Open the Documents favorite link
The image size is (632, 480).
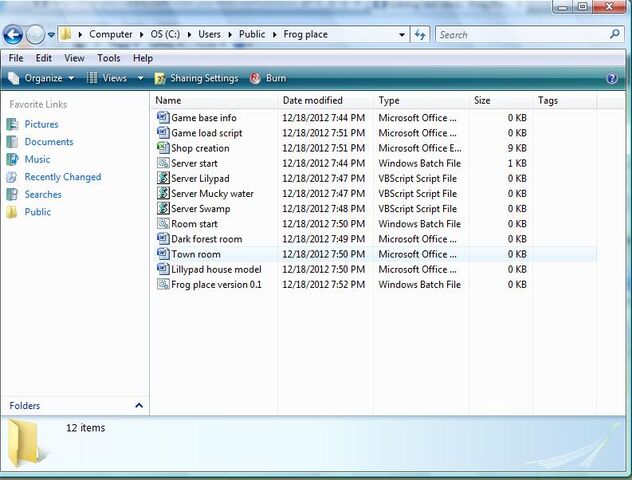pos(49,142)
